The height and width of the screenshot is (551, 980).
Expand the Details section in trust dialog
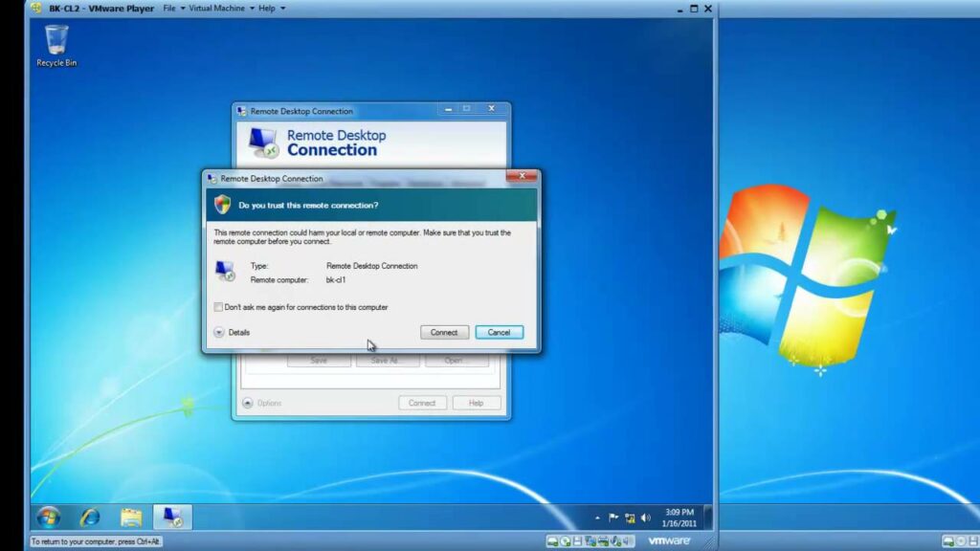(219, 332)
